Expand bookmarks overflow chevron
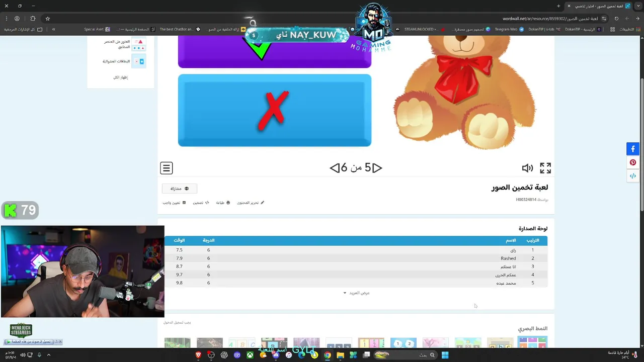This screenshot has width=644, height=362. coord(53,29)
